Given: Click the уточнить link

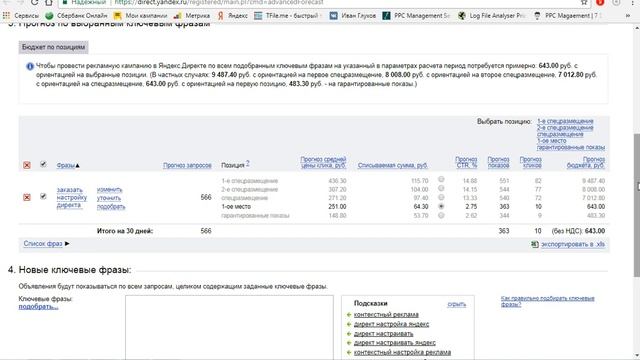Looking at the screenshot, I should [109, 198].
